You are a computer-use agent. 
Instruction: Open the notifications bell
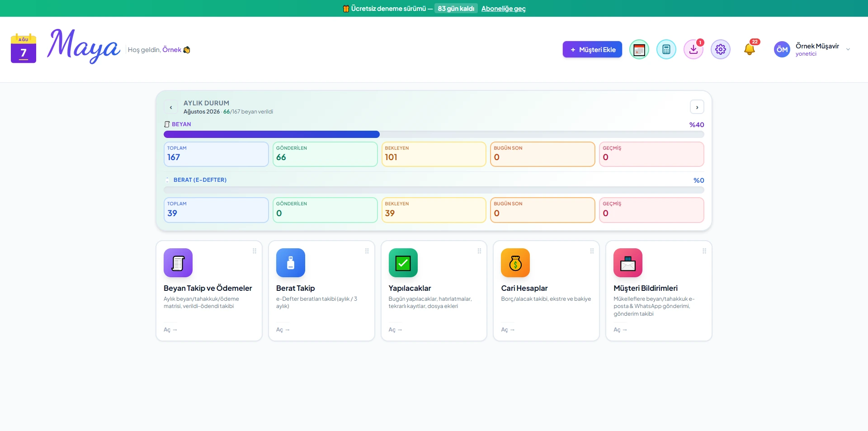coord(750,49)
